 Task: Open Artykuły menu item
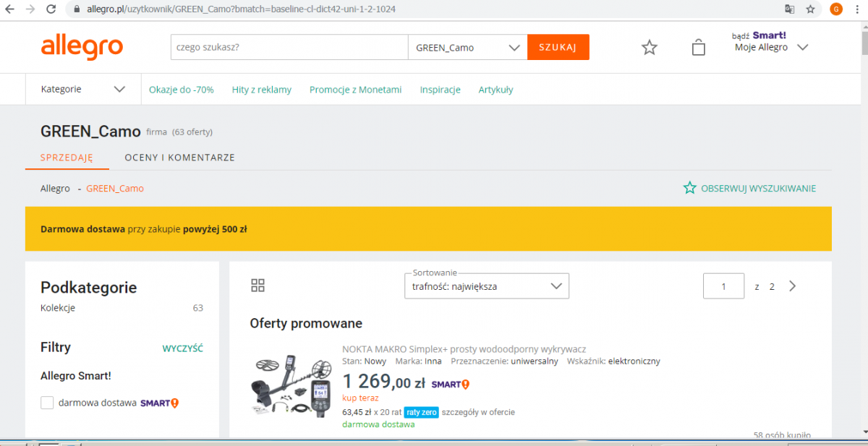click(x=495, y=90)
